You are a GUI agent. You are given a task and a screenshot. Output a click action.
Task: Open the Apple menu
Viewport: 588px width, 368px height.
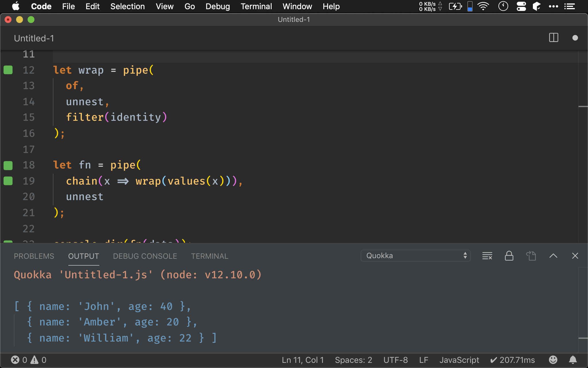16,6
